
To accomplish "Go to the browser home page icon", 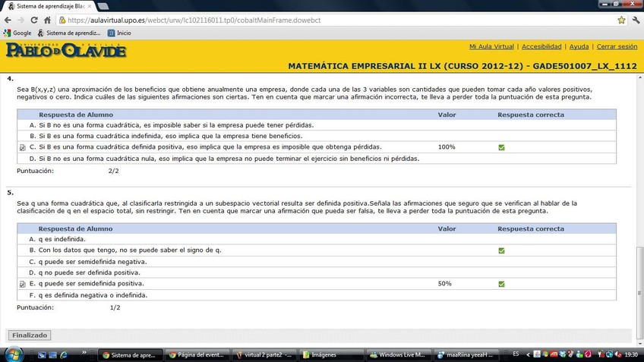I will tap(48, 20).
